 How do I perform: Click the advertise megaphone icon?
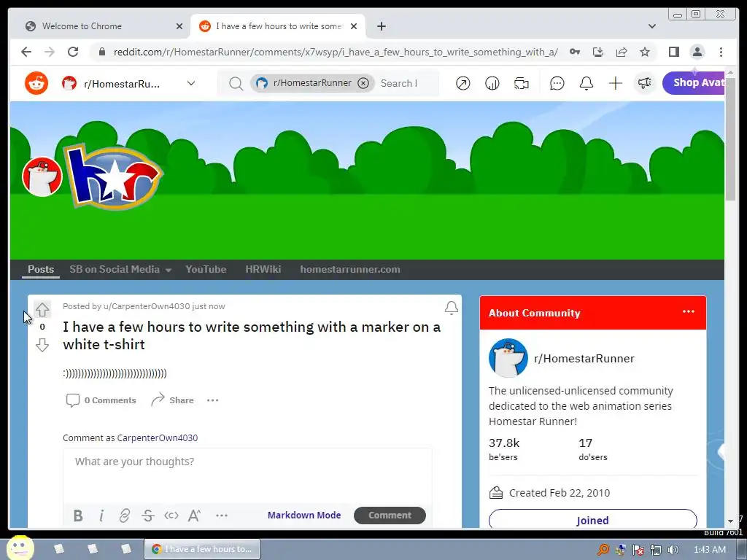point(645,83)
